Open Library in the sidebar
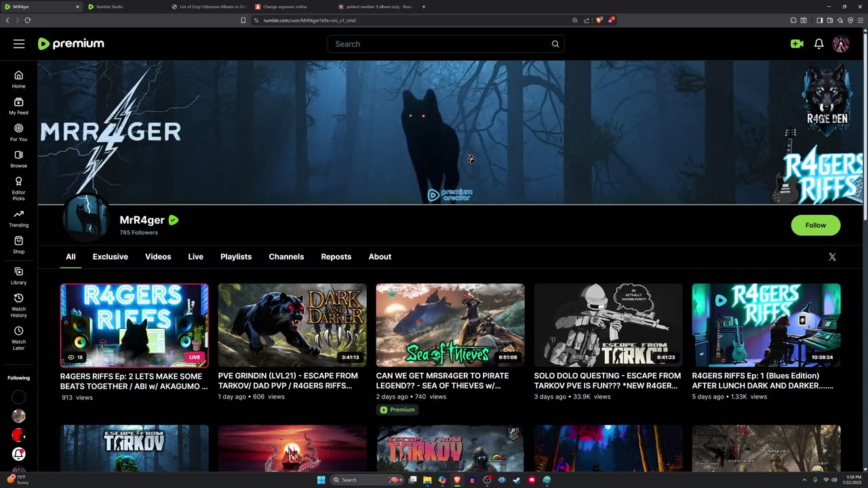The width and height of the screenshot is (868, 488). (18, 275)
